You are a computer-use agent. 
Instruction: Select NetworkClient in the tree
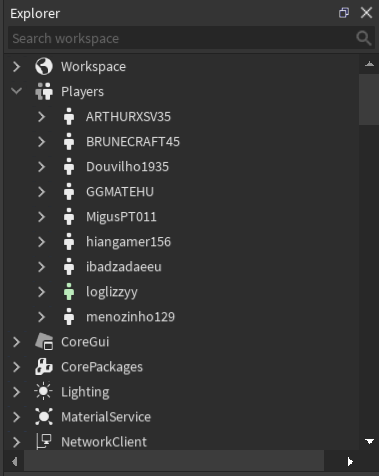point(104,442)
